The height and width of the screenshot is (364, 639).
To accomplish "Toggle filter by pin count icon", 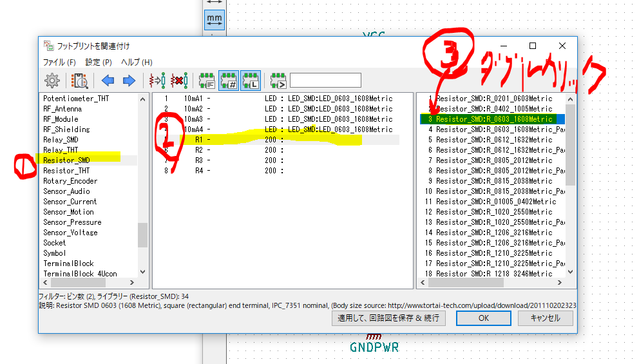I will point(229,81).
